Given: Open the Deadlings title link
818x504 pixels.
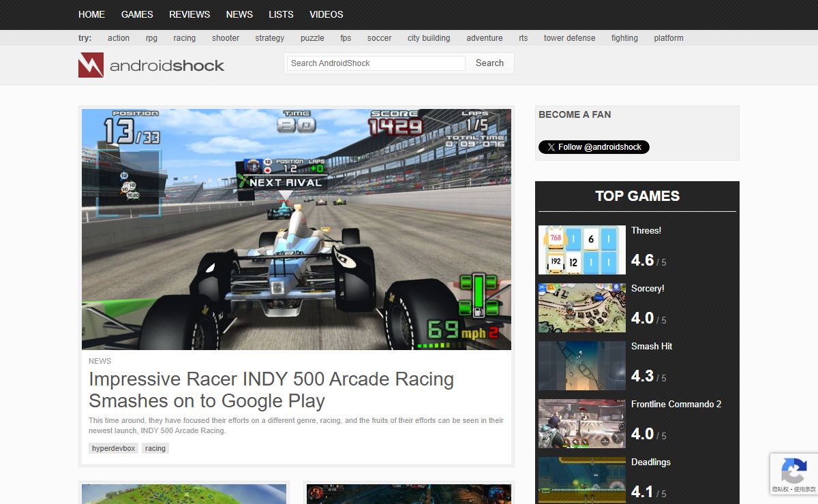Looking at the screenshot, I should pyautogui.click(x=651, y=462).
